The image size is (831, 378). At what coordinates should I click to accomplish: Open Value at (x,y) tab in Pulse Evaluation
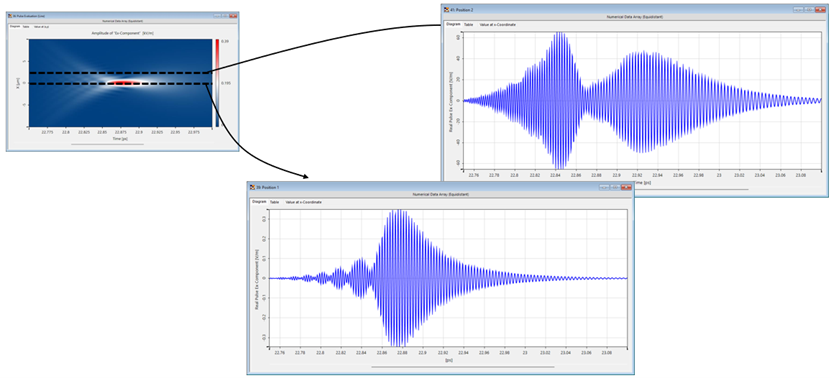(x=41, y=27)
